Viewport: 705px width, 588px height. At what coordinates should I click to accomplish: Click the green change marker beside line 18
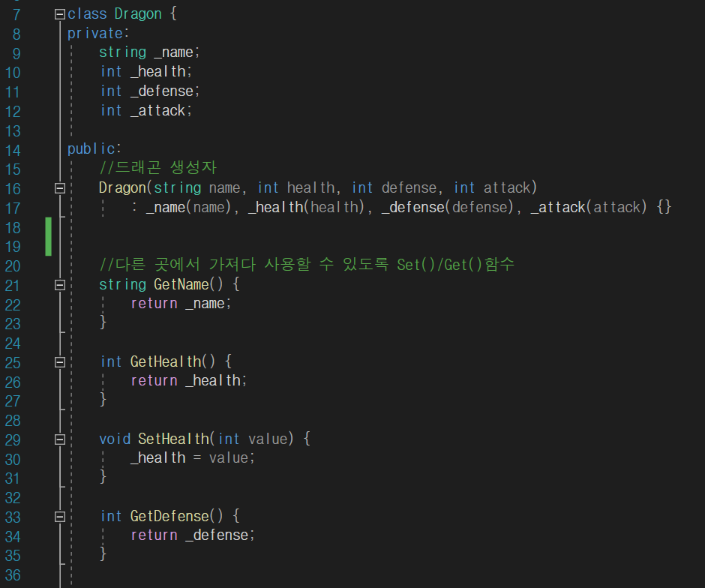tap(49, 236)
